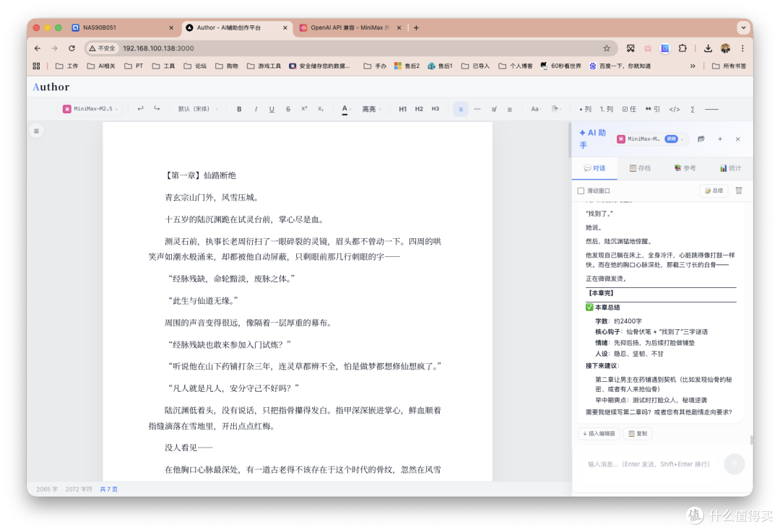Open Chrome three-dot menu

tap(742, 48)
